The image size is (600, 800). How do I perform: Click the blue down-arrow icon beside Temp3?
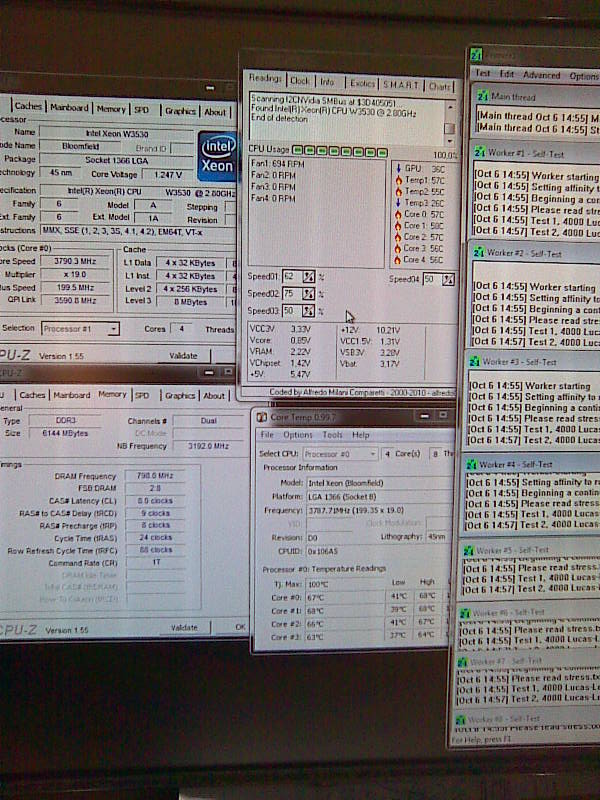point(398,203)
